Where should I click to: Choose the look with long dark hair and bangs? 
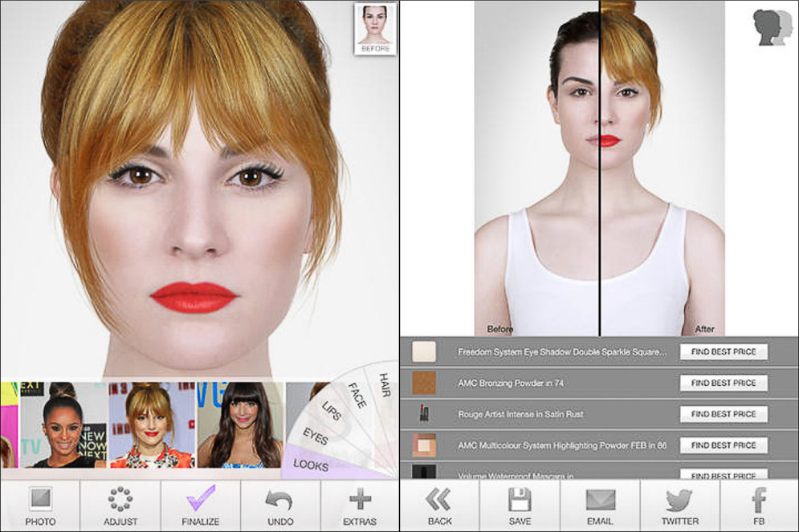click(x=240, y=425)
